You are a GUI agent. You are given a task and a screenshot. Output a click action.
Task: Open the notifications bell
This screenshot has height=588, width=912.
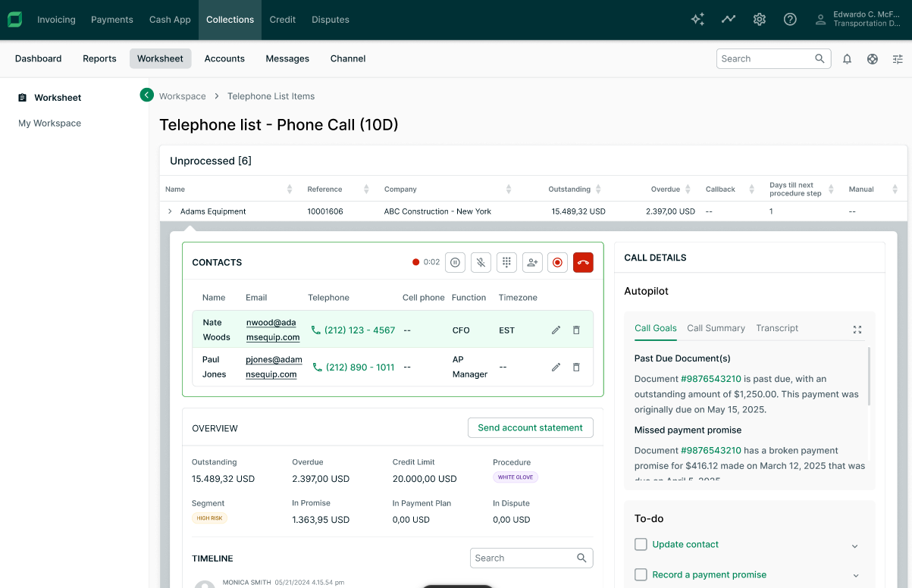(847, 59)
